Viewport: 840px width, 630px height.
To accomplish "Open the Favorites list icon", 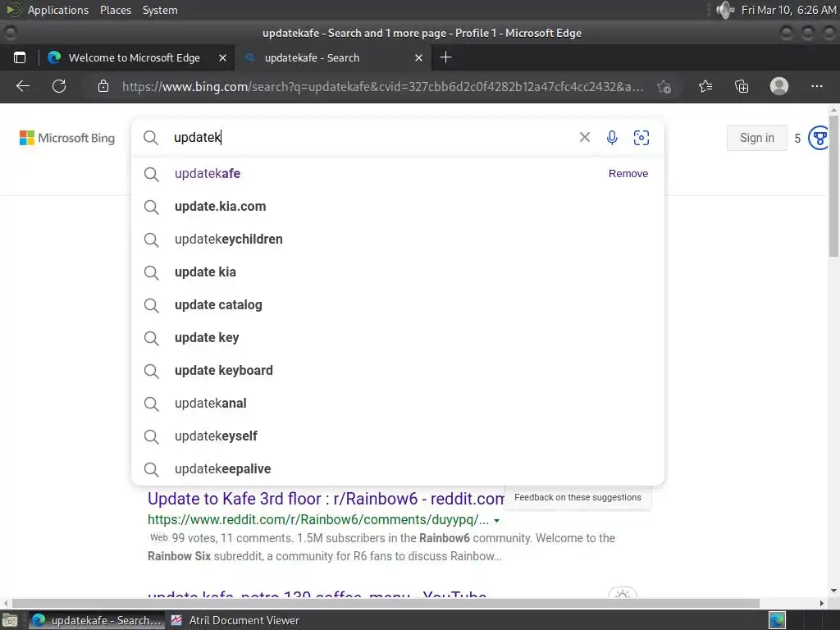I will tap(705, 86).
